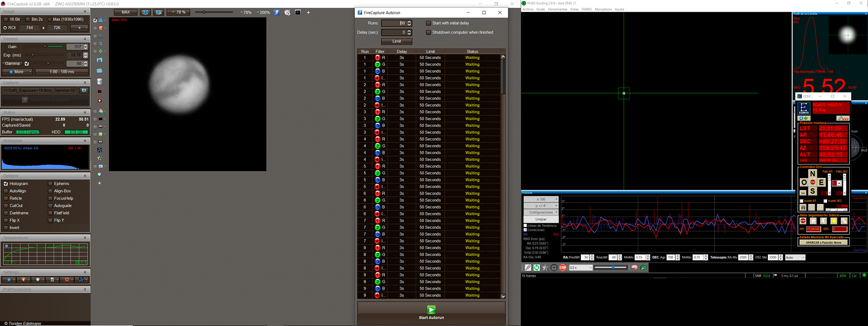Toggle the Bin 2x checkbox
This screenshot has height=326, width=868.
28,19
